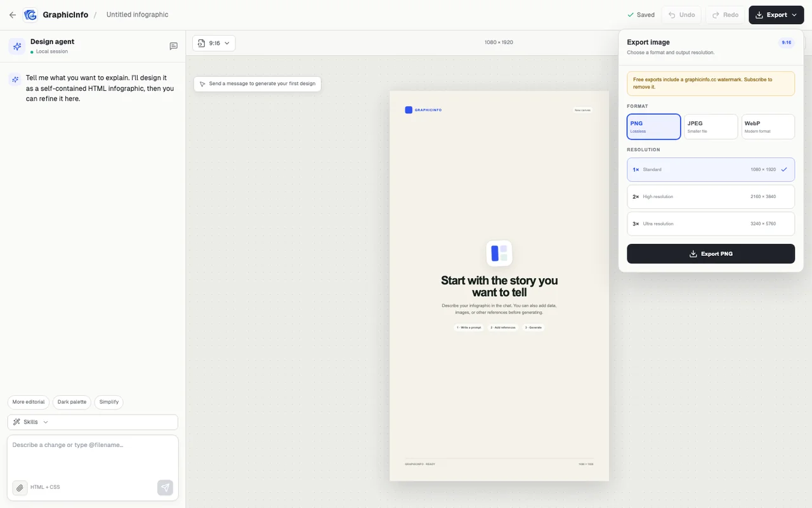The height and width of the screenshot is (508, 812).
Task: Click the GraphicInfo brand name text
Action: click(x=65, y=15)
